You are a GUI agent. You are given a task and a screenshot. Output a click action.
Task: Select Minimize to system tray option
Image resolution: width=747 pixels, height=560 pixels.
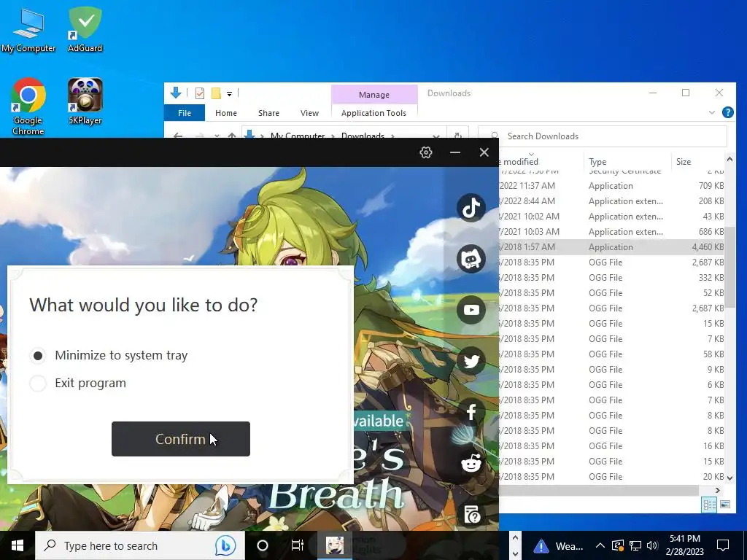click(38, 356)
